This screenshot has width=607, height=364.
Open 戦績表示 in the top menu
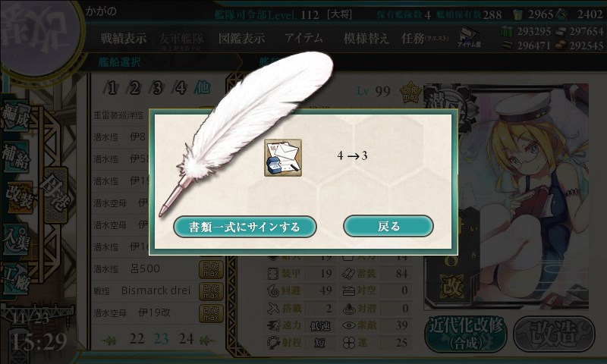pos(124,38)
